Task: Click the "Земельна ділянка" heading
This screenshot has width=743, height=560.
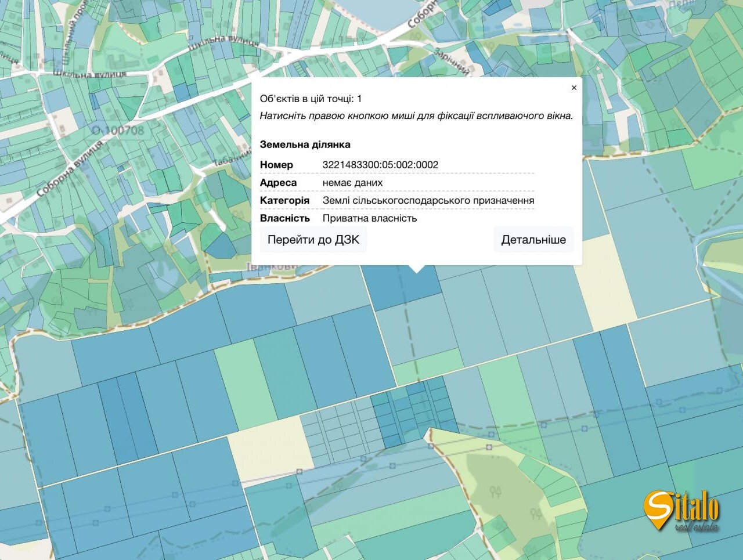Action: tap(305, 144)
